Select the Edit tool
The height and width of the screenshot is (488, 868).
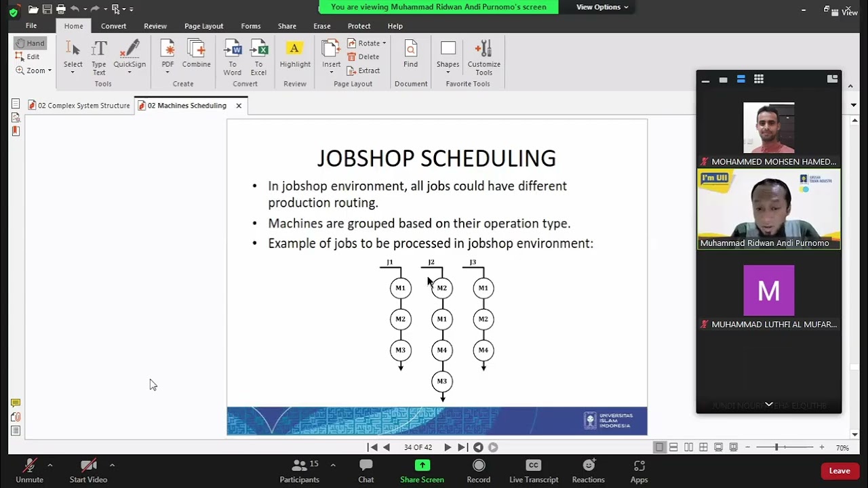tap(27, 57)
